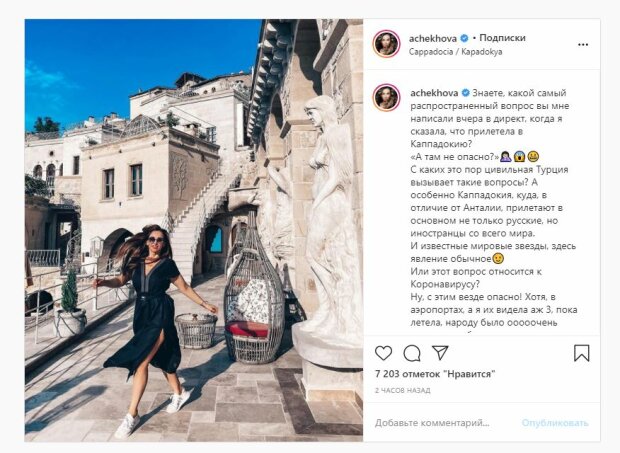The height and width of the screenshot is (453, 620).
Task: Click the Опубликовать post comment button
Action: click(x=555, y=423)
